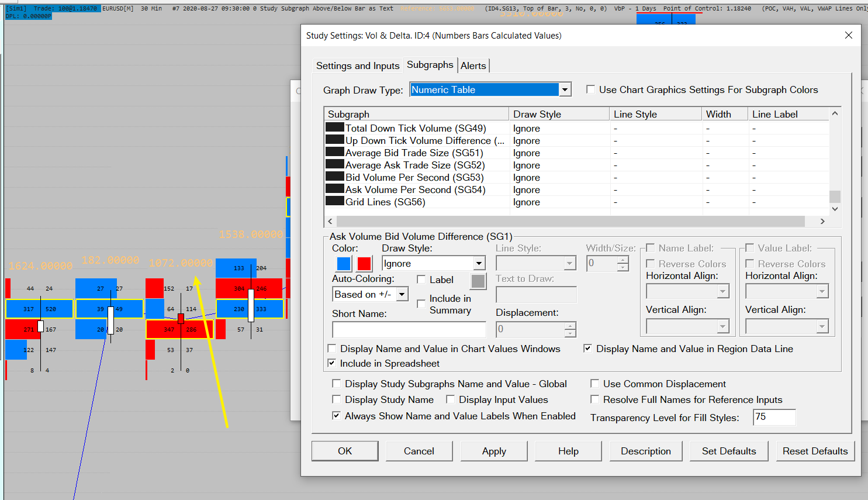Enable Use Chart Graphics Settings checkbox
The height and width of the screenshot is (500, 868).
pos(591,89)
